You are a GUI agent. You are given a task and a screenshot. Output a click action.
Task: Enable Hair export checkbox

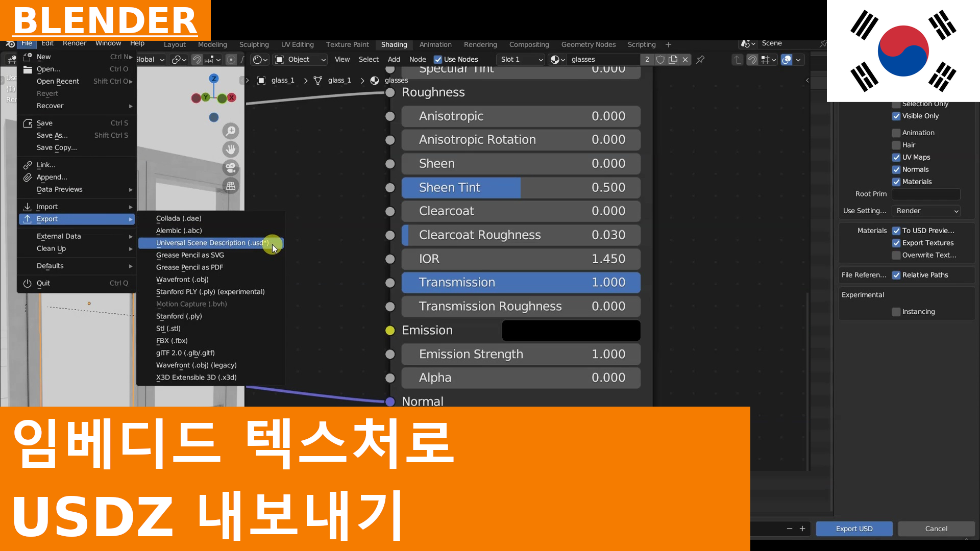[x=896, y=145]
